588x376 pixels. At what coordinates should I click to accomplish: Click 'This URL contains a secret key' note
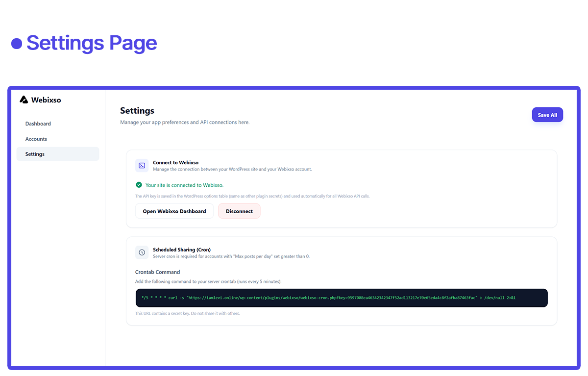(x=188, y=313)
